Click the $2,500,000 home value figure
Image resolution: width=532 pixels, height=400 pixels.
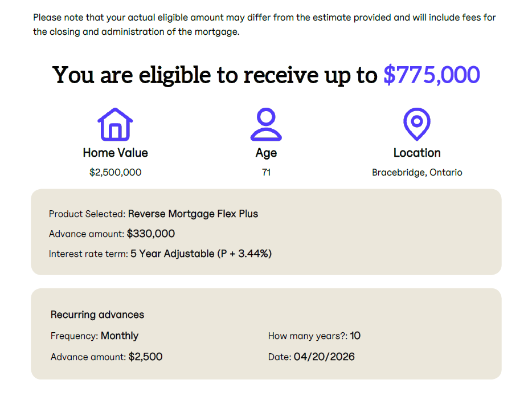tap(115, 172)
